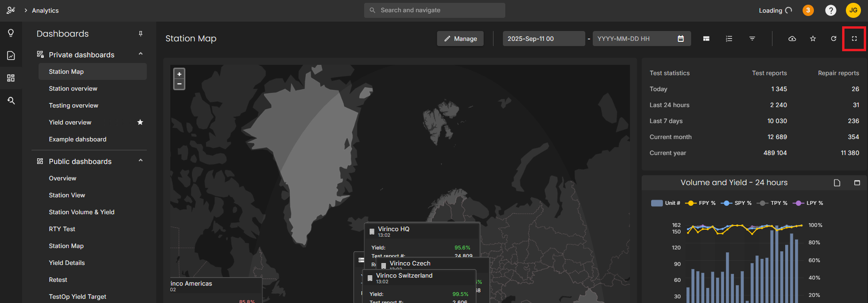The width and height of the screenshot is (868, 303).
Task: Toggle Unit # series in legend
Action: (666, 203)
